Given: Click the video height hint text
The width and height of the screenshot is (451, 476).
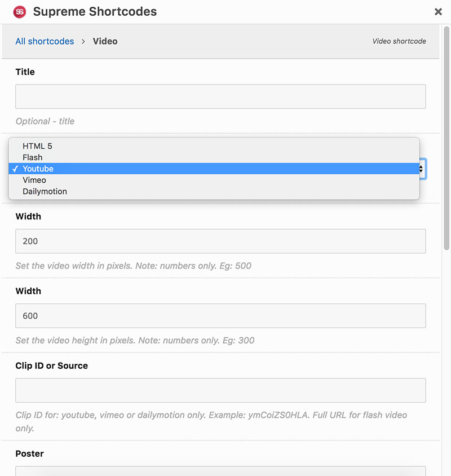Looking at the screenshot, I should tap(135, 340).
